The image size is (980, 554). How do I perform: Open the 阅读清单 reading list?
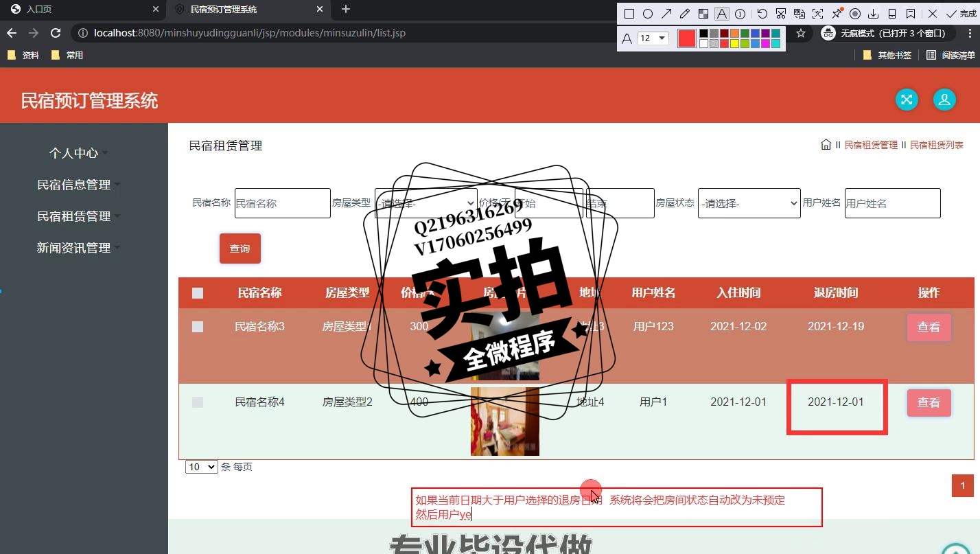(x=950, y=55)
